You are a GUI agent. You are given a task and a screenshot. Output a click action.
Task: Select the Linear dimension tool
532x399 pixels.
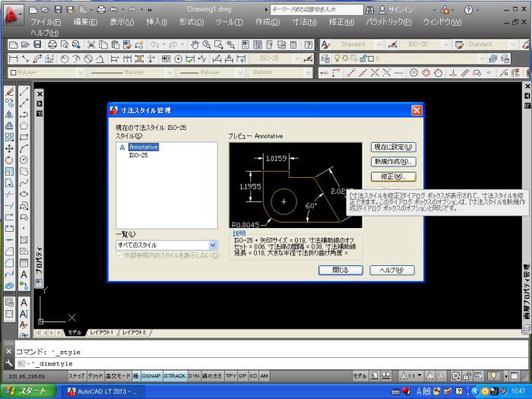coord(13,59)
